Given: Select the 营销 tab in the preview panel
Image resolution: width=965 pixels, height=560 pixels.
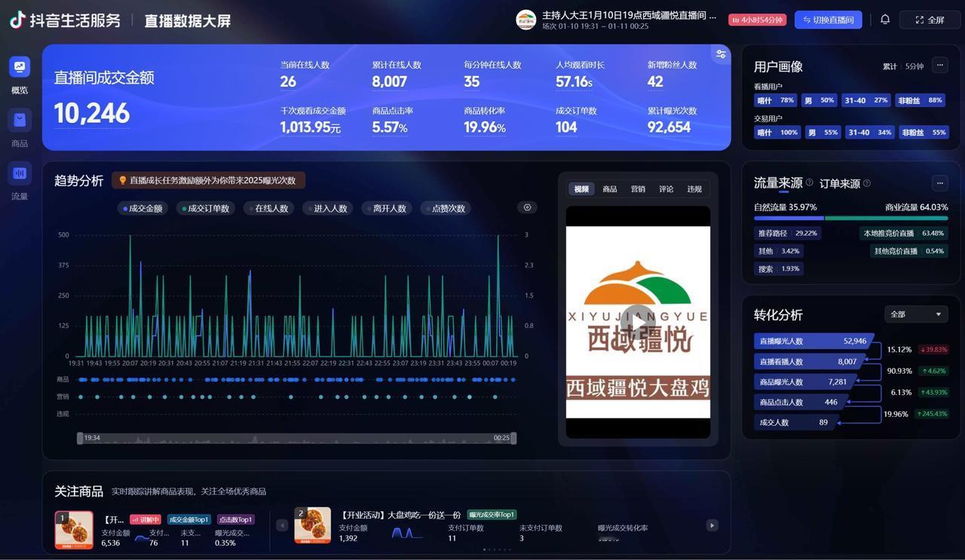Looking at the screenshot, I should [x=638, y=189].
